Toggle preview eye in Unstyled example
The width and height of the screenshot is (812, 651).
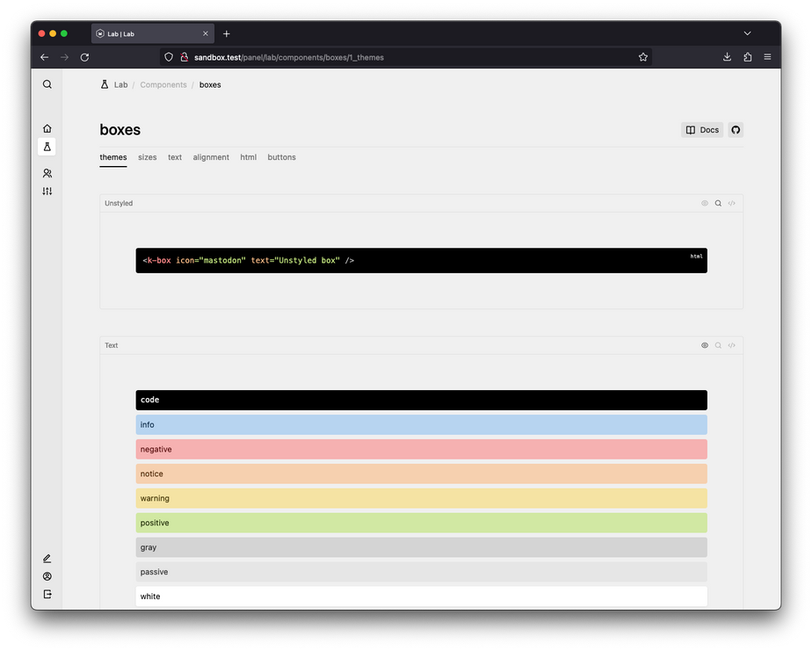[705, 204]
